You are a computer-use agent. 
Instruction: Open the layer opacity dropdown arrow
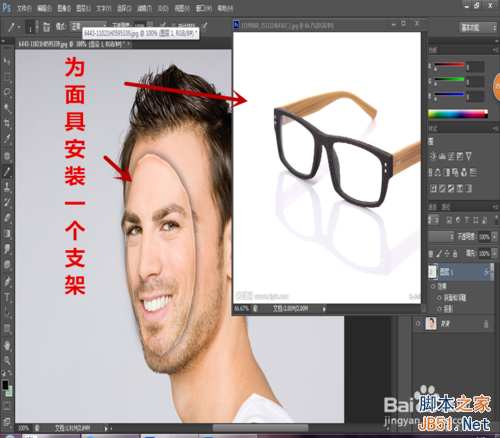(x=494, y=237)
